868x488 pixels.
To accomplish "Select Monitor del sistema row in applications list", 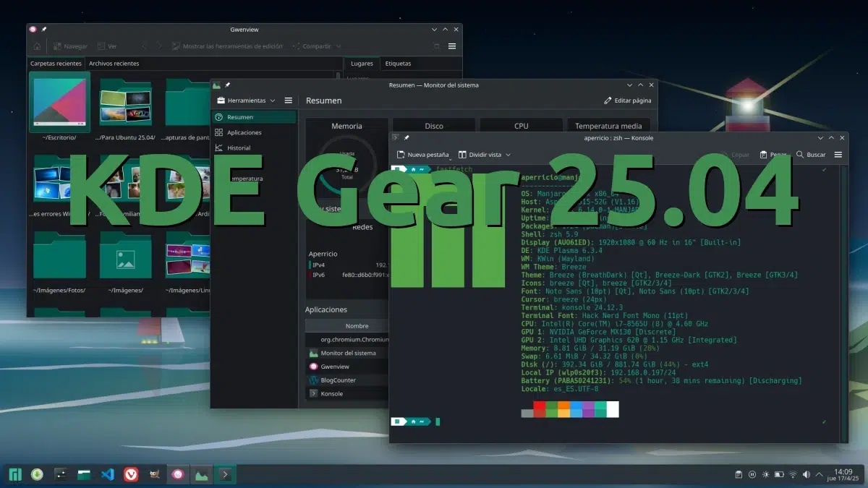I will point(348,353).
